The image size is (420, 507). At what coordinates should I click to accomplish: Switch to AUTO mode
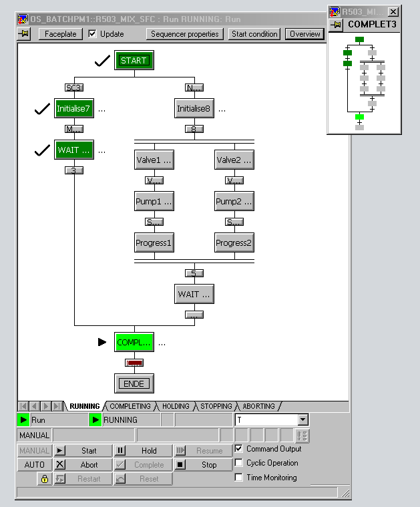pyautogui.click(x=34, y=465)
